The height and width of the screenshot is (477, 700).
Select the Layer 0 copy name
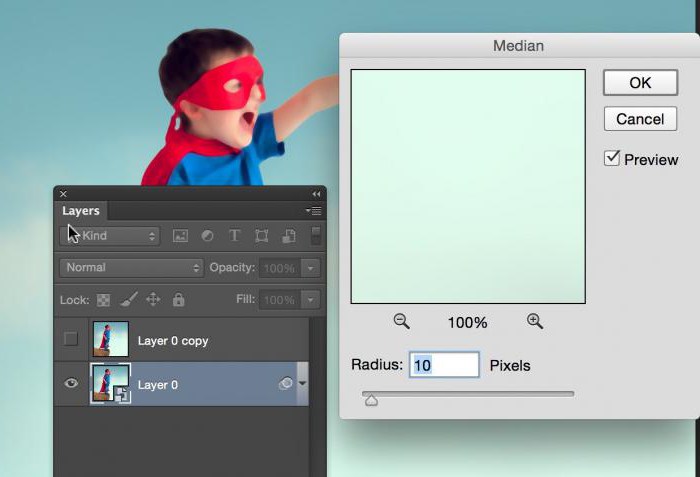173,341
